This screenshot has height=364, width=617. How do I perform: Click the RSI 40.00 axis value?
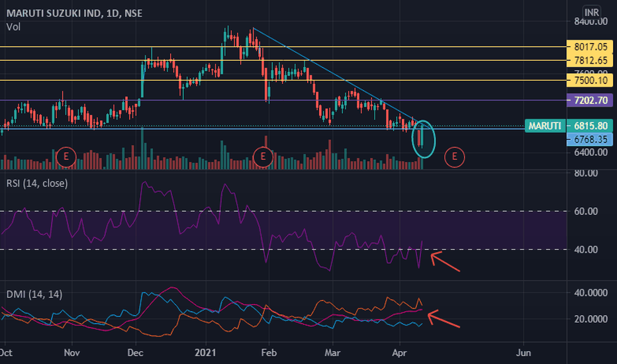click(x=585, y=250)
